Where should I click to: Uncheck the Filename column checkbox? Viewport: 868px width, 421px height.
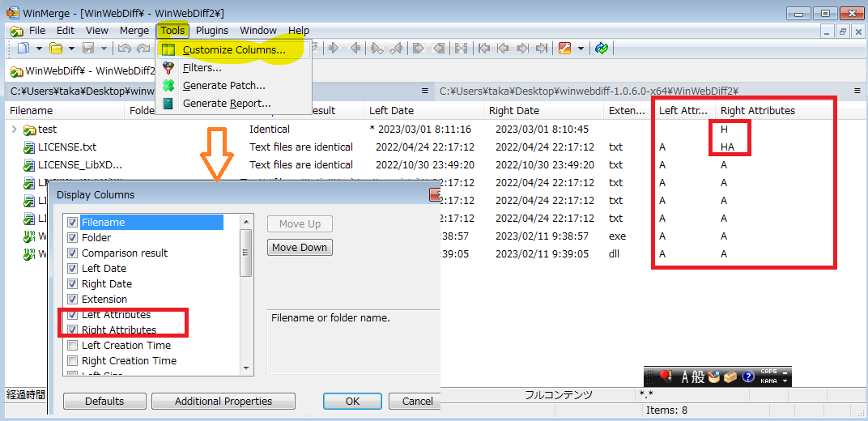72,223
